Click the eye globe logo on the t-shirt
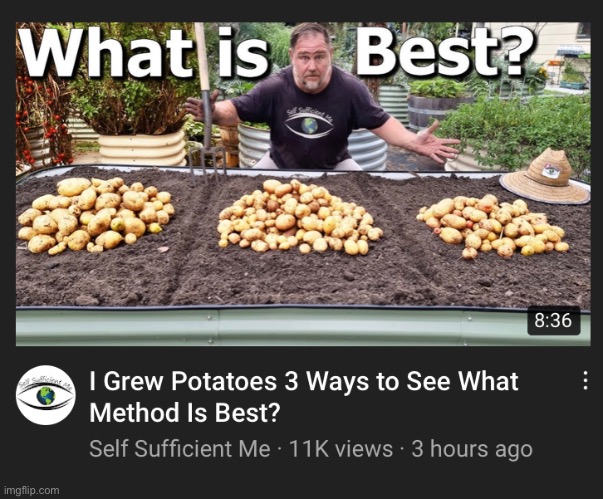 [x=310, y=125]
